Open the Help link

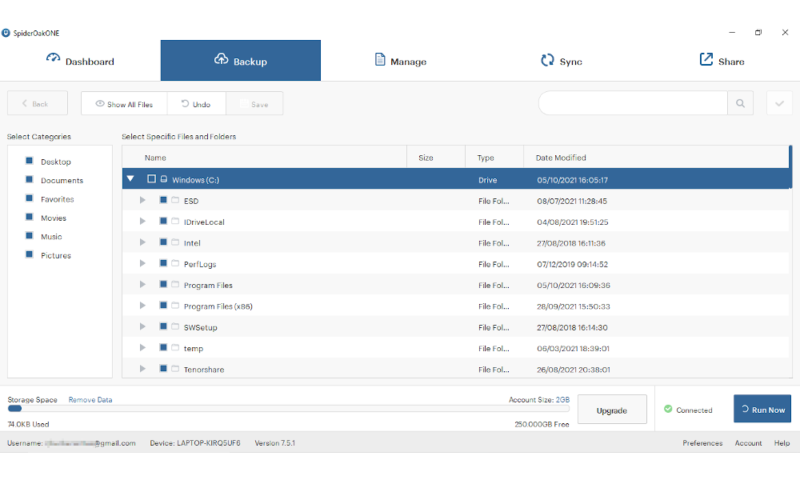click(782, 443)
